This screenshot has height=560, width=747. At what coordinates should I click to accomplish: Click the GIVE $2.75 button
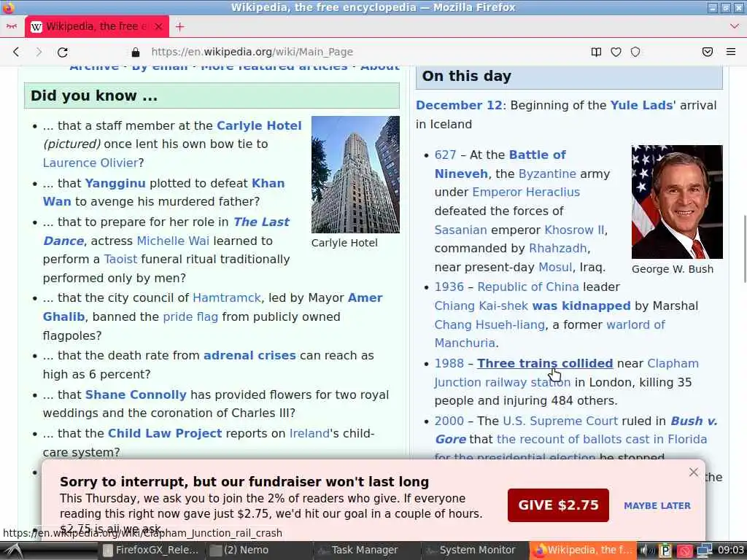point(558,505)
